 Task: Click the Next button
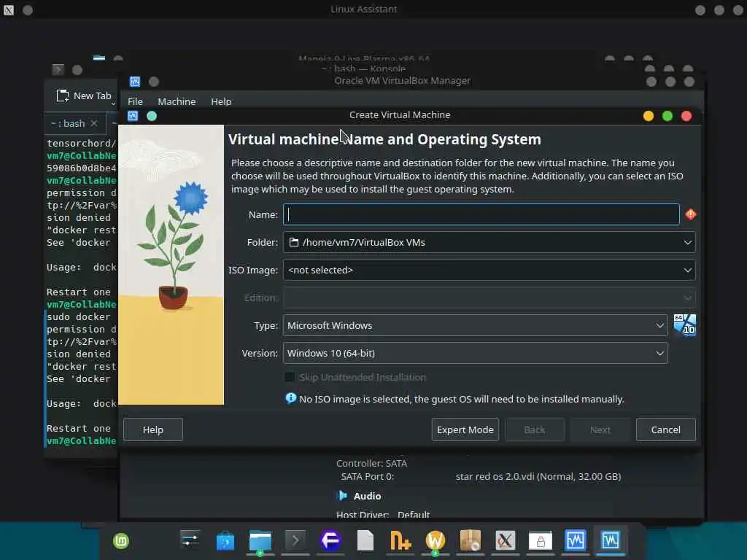[600, 429]
